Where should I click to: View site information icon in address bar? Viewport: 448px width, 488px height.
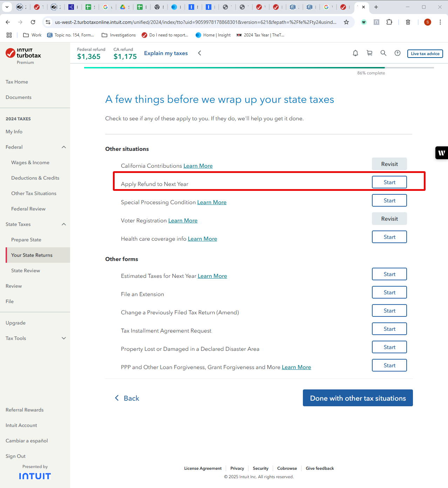pyautogui.click(x=48, y=22)
